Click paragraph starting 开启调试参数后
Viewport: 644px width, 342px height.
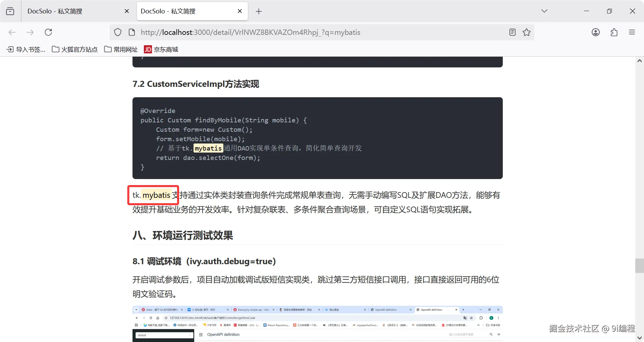(x=316, y=287)
